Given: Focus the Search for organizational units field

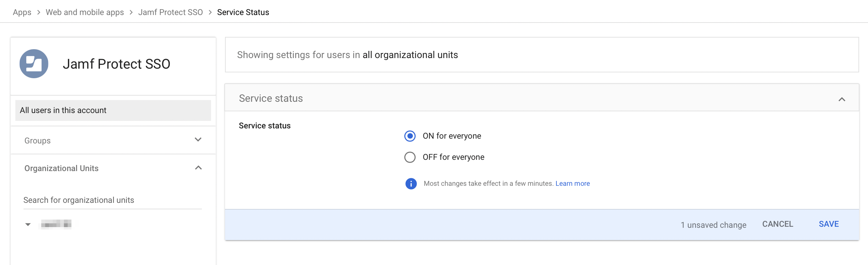Looking at the screenshot, I should coord(113,200).
